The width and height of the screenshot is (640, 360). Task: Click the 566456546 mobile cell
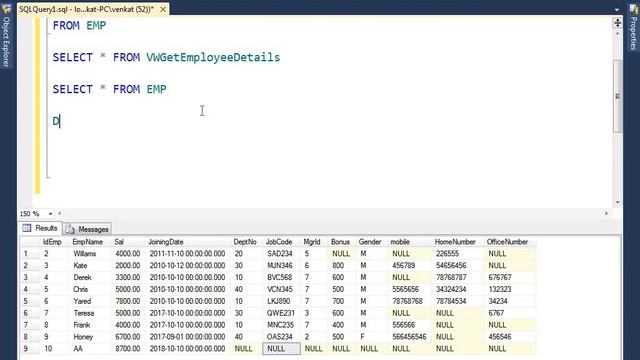[410, 337]
